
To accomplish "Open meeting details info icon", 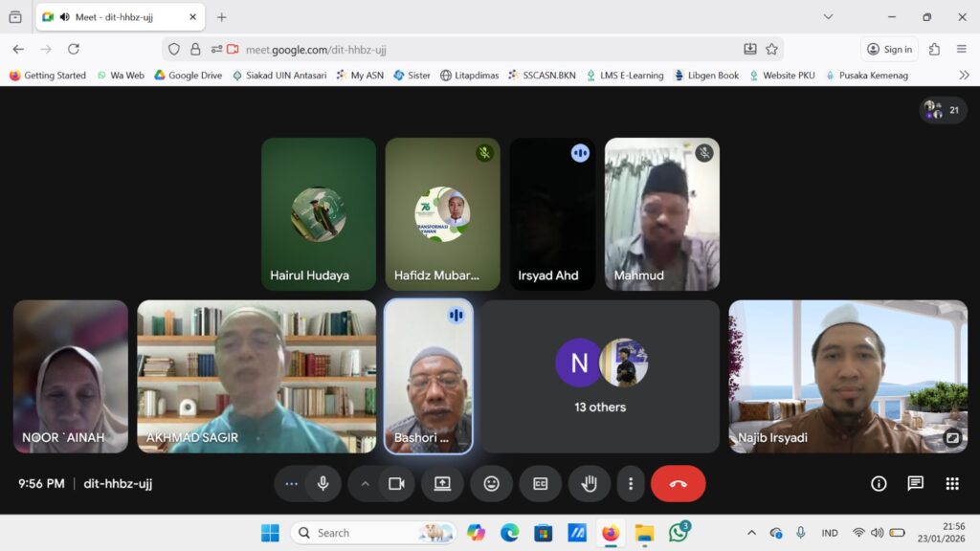I will [879, 483].
